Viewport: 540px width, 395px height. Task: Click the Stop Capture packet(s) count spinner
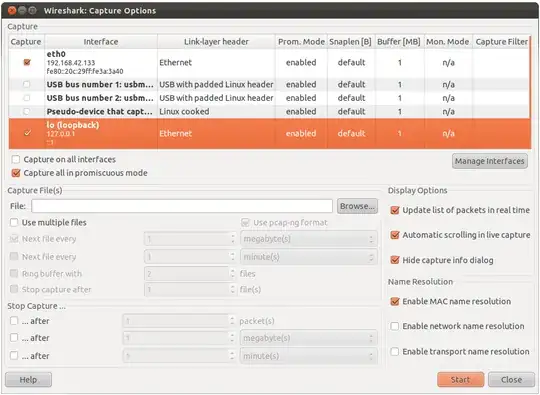coord(179,321)
